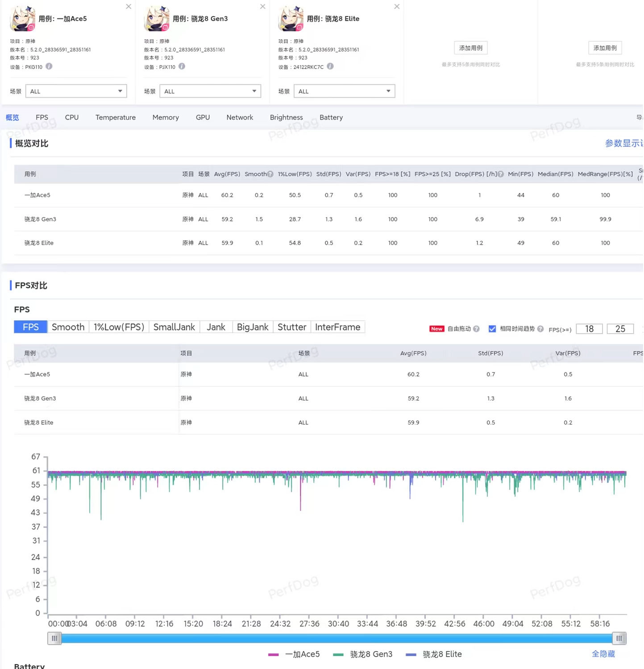Click blue timeline range bar
The image size is (644, 669).
coord(337,639)
